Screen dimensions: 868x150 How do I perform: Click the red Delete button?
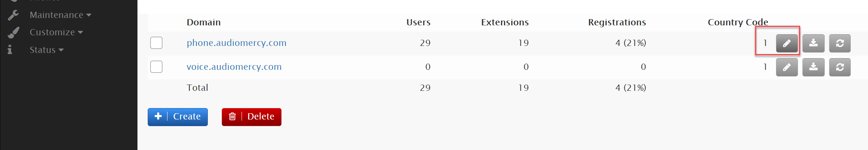point(251,117)
